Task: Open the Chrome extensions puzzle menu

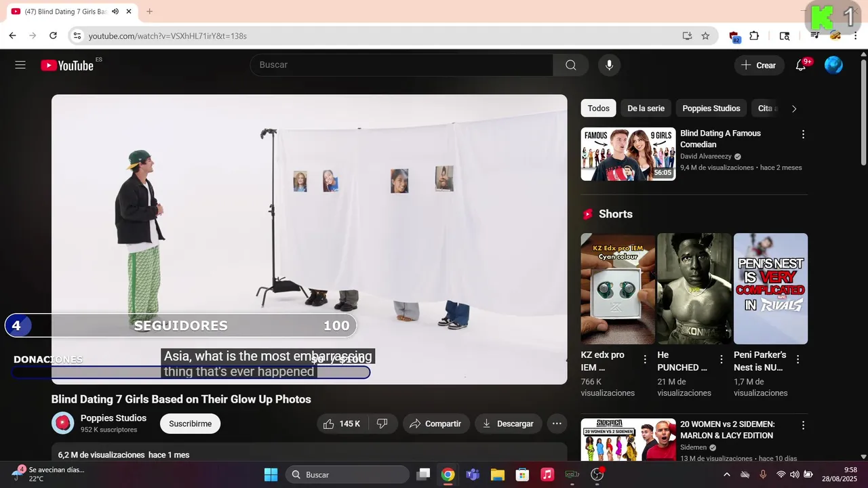Action: point(754,36)
